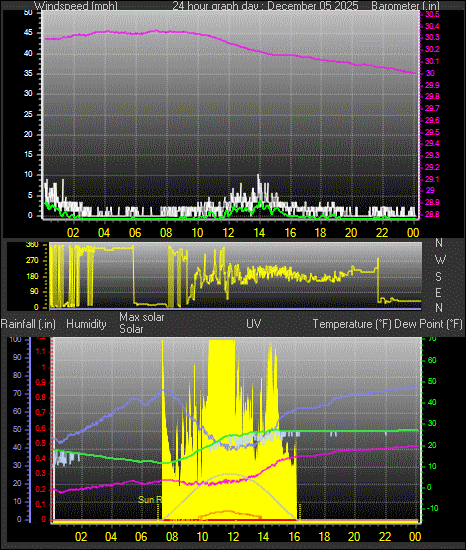Select the 80 humidity axis value
466x550 pixels.
[x=17, y=375]
